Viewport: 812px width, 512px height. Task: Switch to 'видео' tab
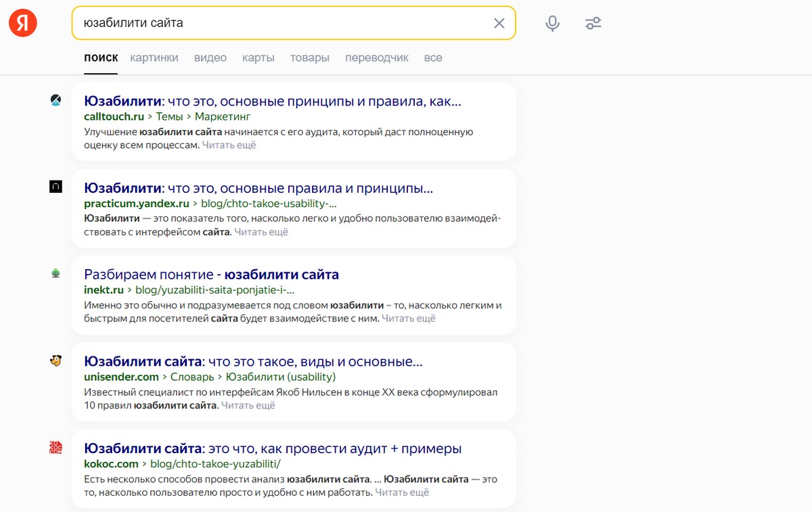coord(210,57)
